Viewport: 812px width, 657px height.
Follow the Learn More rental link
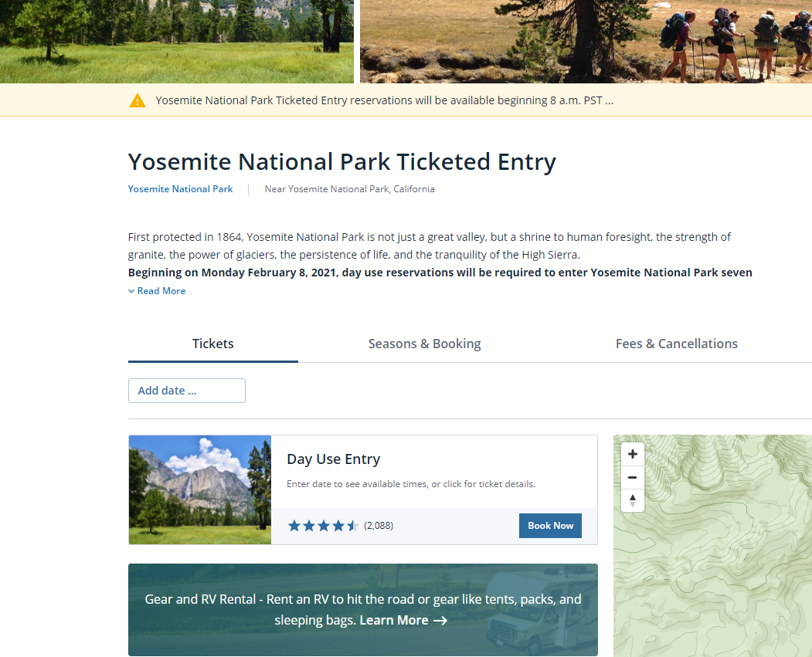pos(393,621)
